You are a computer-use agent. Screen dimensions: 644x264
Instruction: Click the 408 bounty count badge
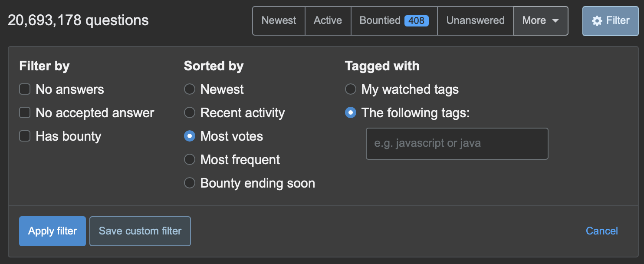[x=417, y=20]
